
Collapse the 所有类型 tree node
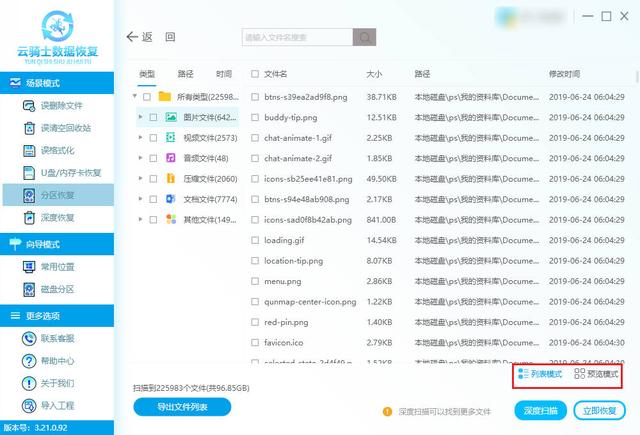[135, 96]
